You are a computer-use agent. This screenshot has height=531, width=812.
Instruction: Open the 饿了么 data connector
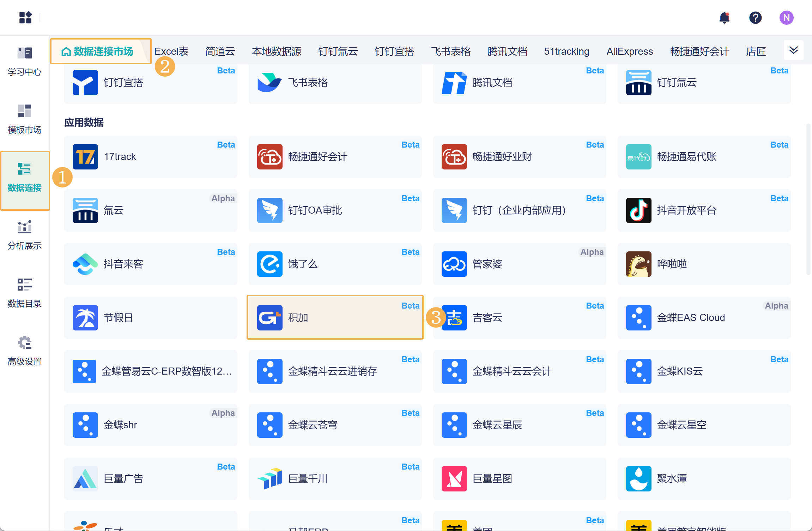tap(335, 264)
